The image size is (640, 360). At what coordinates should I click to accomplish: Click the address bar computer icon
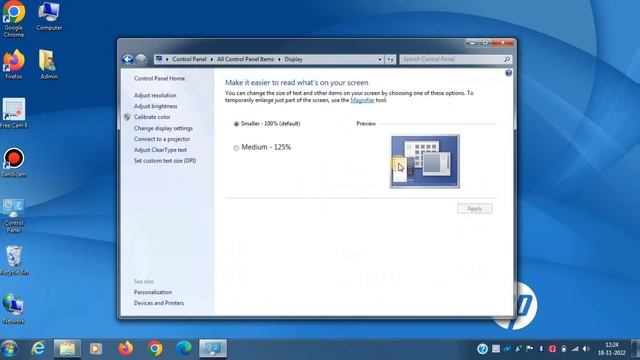pos(159,59)
